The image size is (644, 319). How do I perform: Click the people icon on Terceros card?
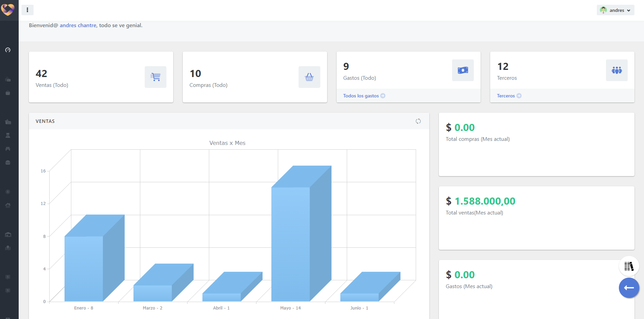[616, 70]
